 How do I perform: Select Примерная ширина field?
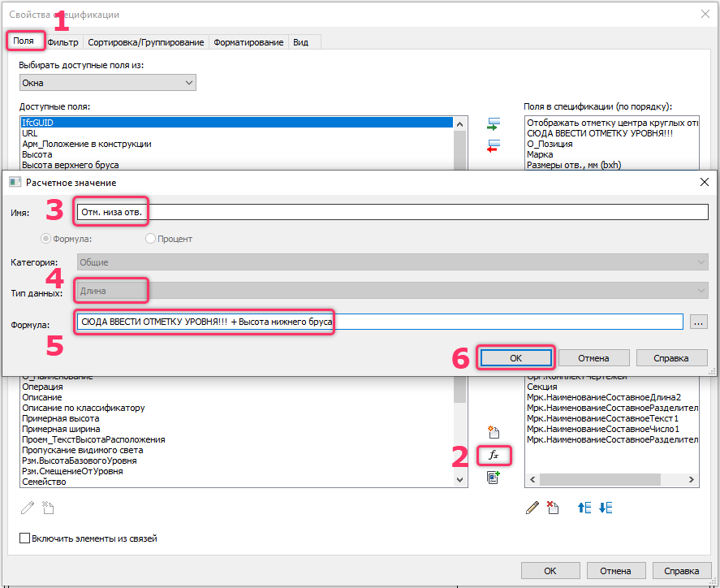pos(237,429)
